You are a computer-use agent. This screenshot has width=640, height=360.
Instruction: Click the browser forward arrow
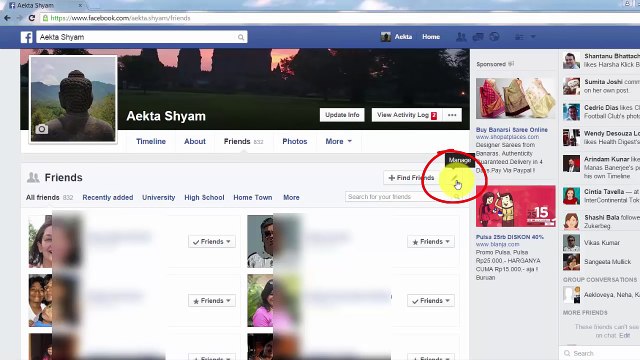click(x=20, y=18)
